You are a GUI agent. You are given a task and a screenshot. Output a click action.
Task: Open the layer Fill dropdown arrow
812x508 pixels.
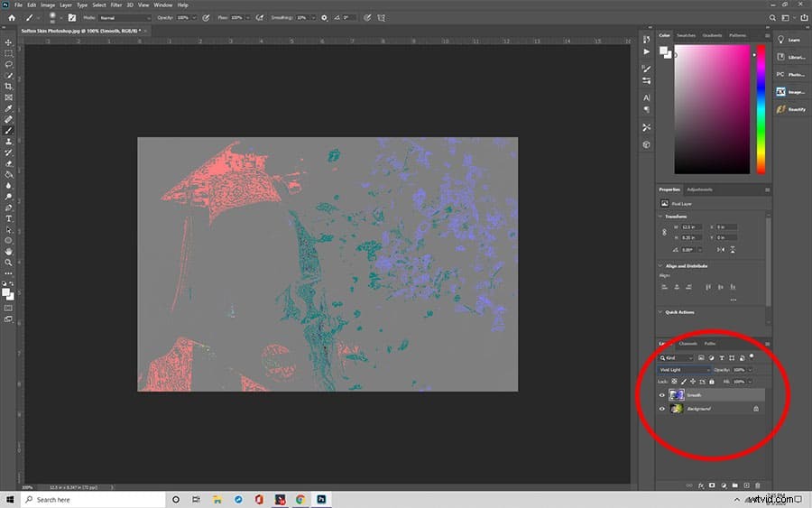click(750, 382)
